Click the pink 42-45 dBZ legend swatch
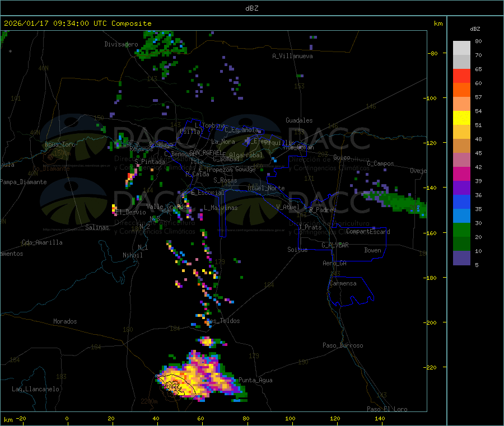 [x=461, y=160]
